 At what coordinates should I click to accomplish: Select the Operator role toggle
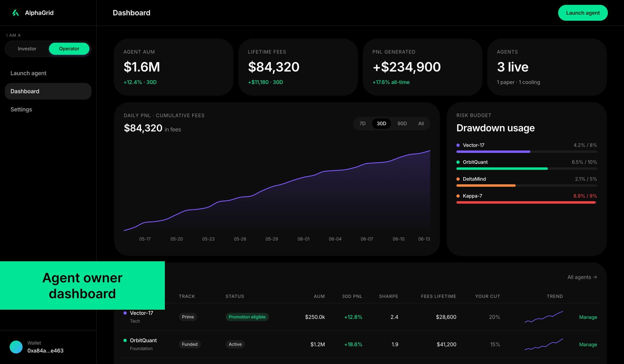coord(69,49)
